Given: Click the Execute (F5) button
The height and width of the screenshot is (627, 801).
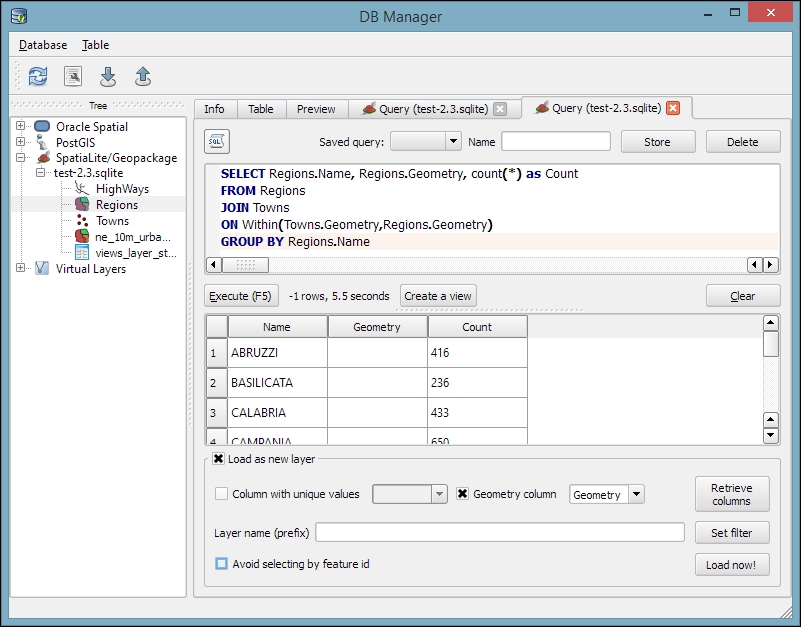Looking at the screenshot, I should click(240, 295).
